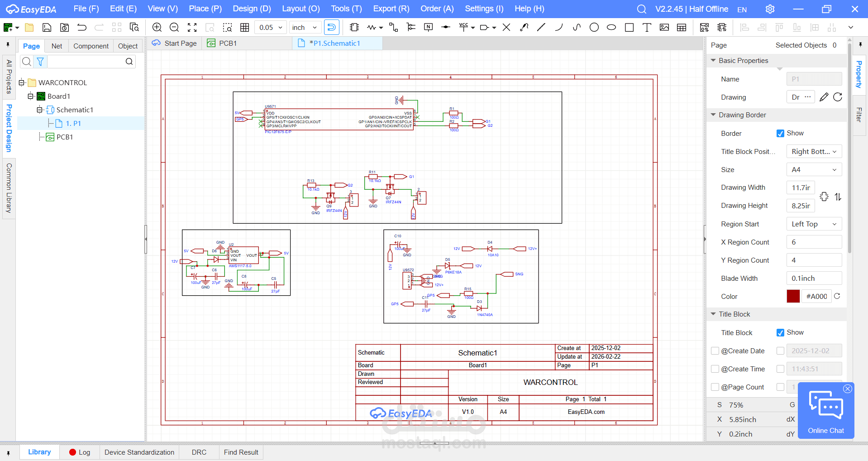Click the Fit to window icon
The image size is (868, 461).
click(x=192, y=27)
